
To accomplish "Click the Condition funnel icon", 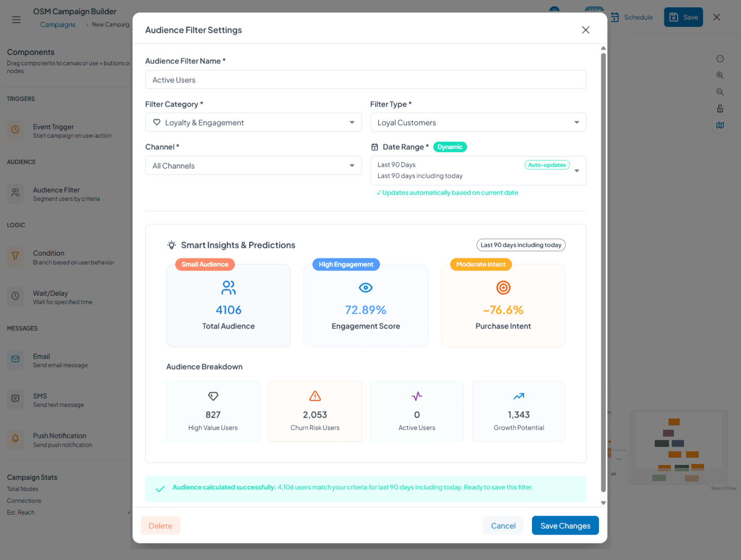I will point(15,256).
